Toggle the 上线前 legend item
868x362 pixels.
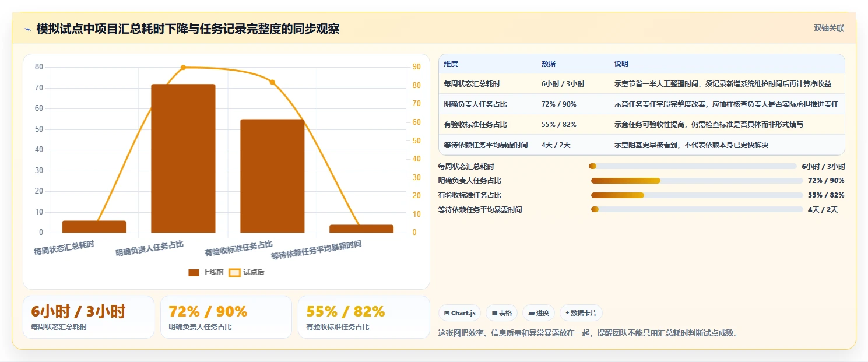(206, 272)
